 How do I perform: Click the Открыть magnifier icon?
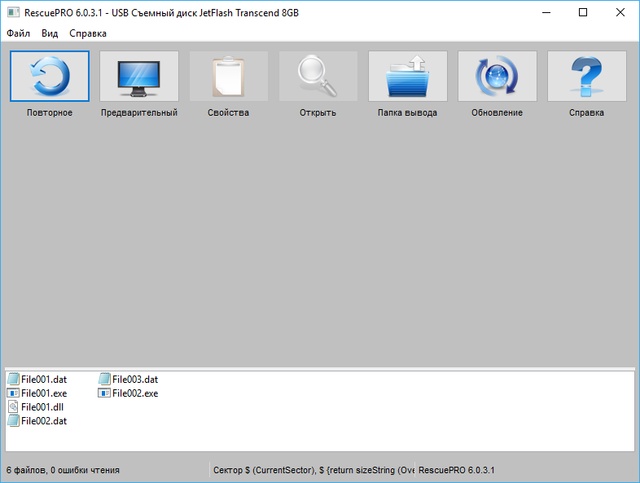(318, 76)
